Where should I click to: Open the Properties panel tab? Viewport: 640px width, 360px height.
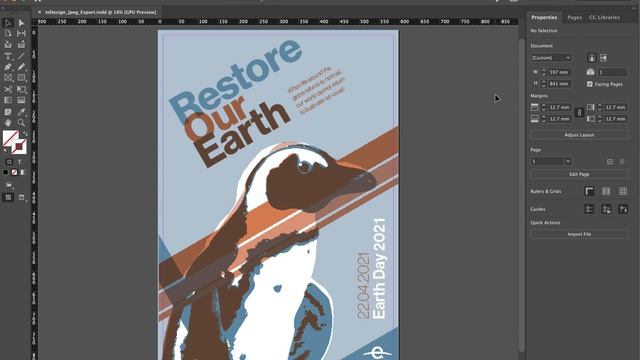click(544, 18)
